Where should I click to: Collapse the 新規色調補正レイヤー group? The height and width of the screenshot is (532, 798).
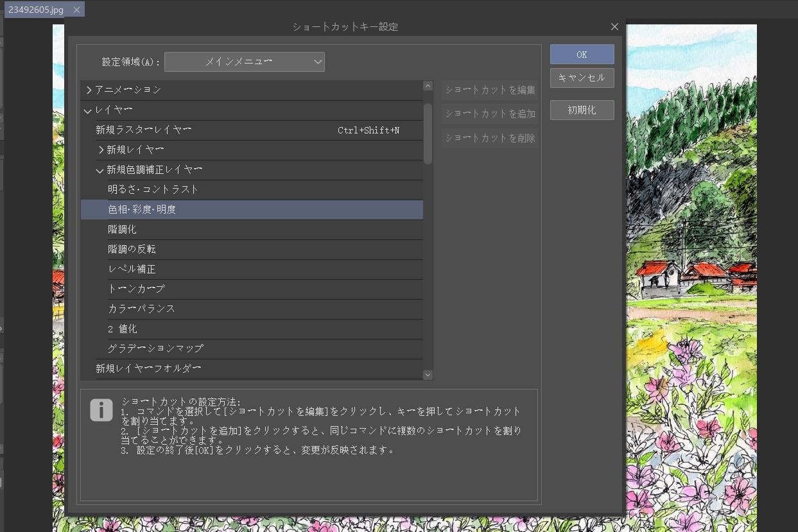[x=100, y=170]
